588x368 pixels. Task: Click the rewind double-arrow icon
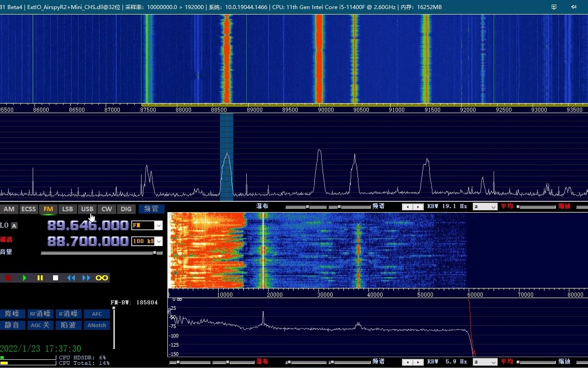click(71, 278)
